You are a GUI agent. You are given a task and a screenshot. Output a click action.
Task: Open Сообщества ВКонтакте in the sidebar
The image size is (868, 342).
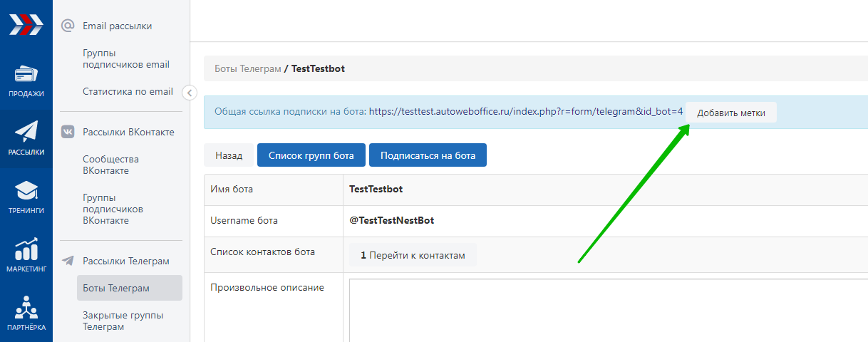click(x=110, y=165)
